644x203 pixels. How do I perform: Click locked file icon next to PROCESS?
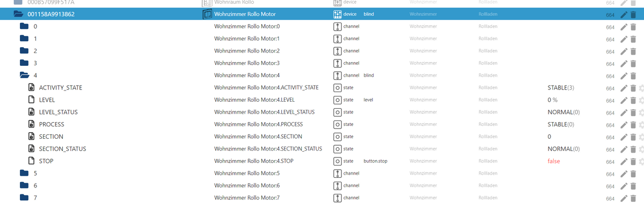pyautogui.click(x=31, y=124)
